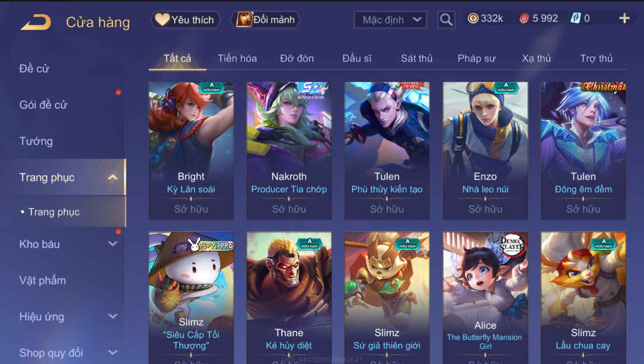Open the Mặc định sort dropdown
The height and width of the screenshot is (364, 644).
390,20
